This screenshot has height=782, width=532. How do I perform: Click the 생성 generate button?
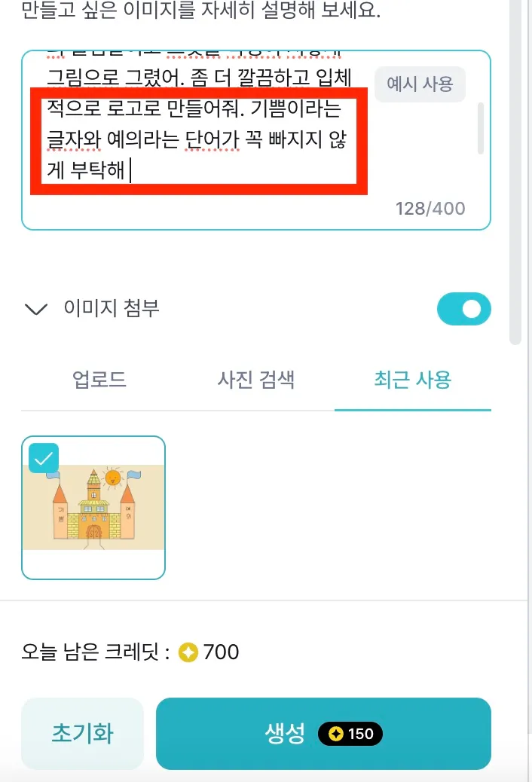point(323,734)
